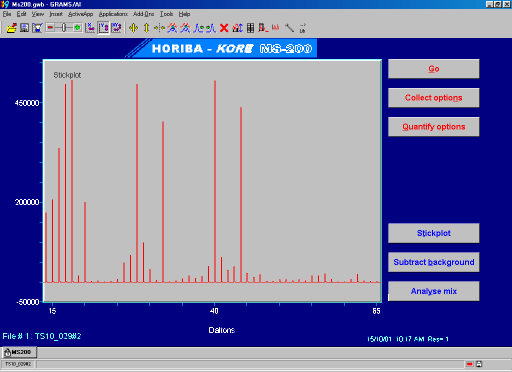This screenshot has width=512, height=372.
Task: Open the Edit menu
Action: click(21, 14)
